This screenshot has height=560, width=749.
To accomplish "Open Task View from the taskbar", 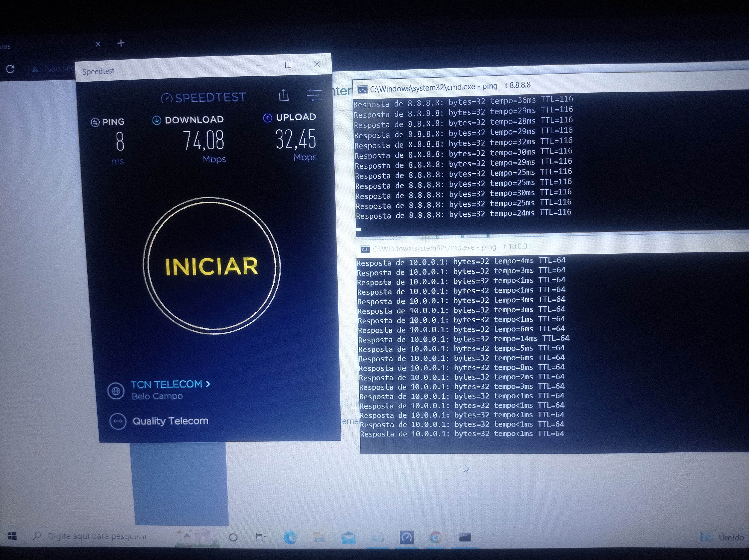I will (x=261, y=537).
